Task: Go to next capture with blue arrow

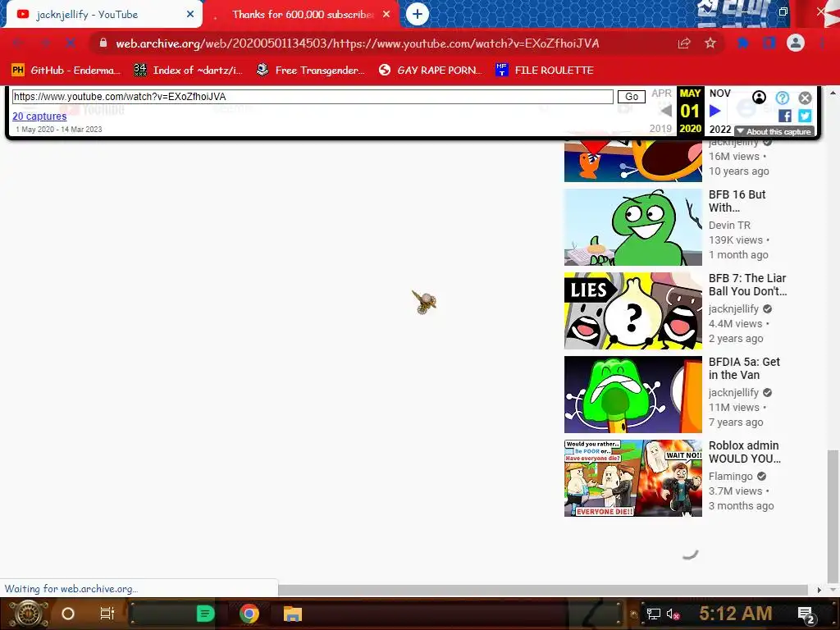Action: [x=714, y=111]
